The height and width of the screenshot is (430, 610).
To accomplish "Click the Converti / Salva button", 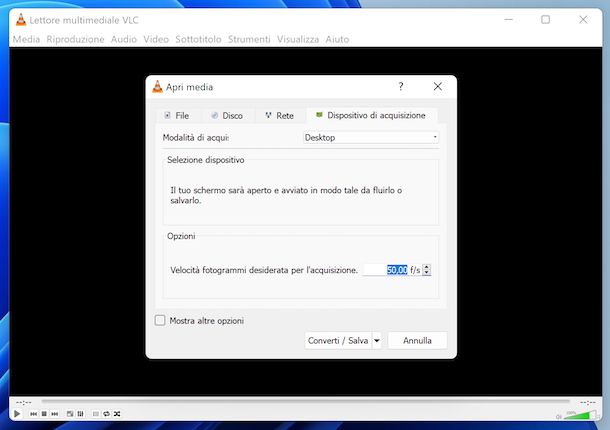I will tap(338, 340).
